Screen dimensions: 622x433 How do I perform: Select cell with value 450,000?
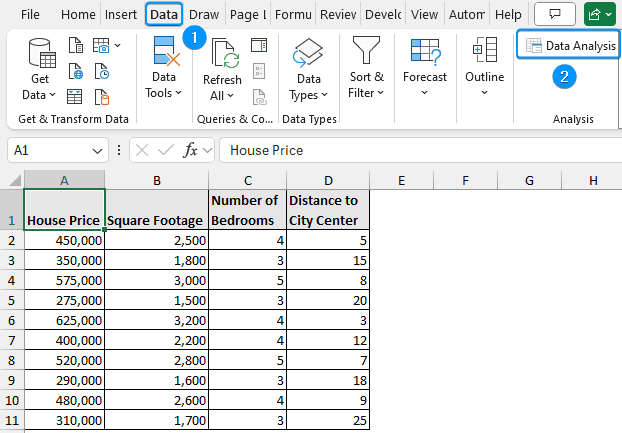coord(64,240)
